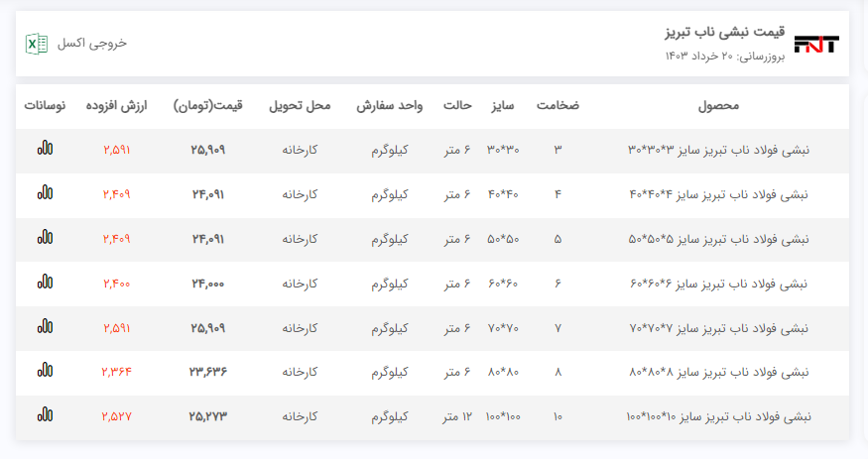Screen dimensions: 868x459
Task: Open fluctuation chart icon for the 30*30*3 angle row
Action: [x=45, y=149]
